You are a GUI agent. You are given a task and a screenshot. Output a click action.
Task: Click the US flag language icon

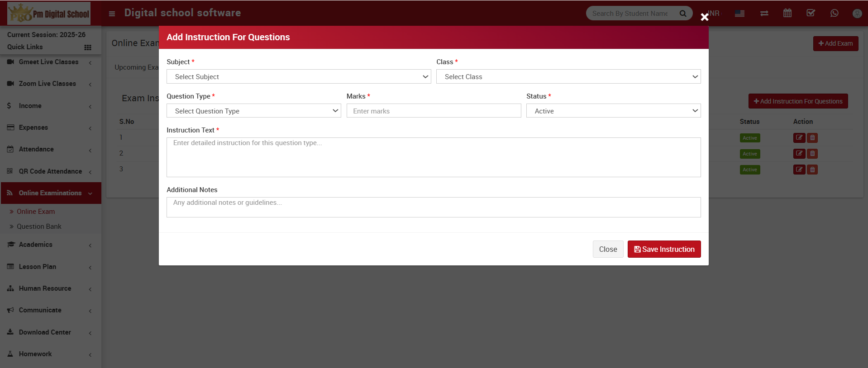[x=739, y=13]
